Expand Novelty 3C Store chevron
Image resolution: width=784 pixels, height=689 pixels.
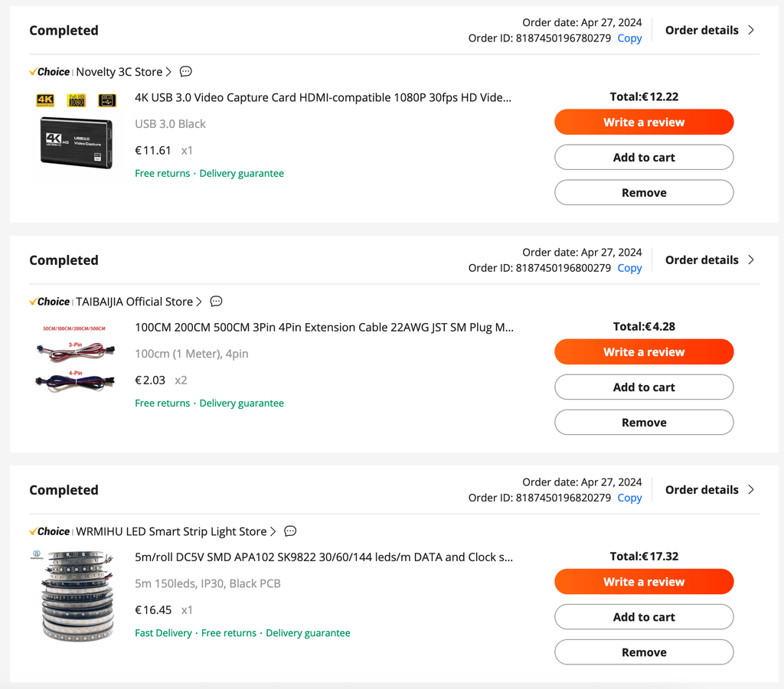[x=168, y=72]
